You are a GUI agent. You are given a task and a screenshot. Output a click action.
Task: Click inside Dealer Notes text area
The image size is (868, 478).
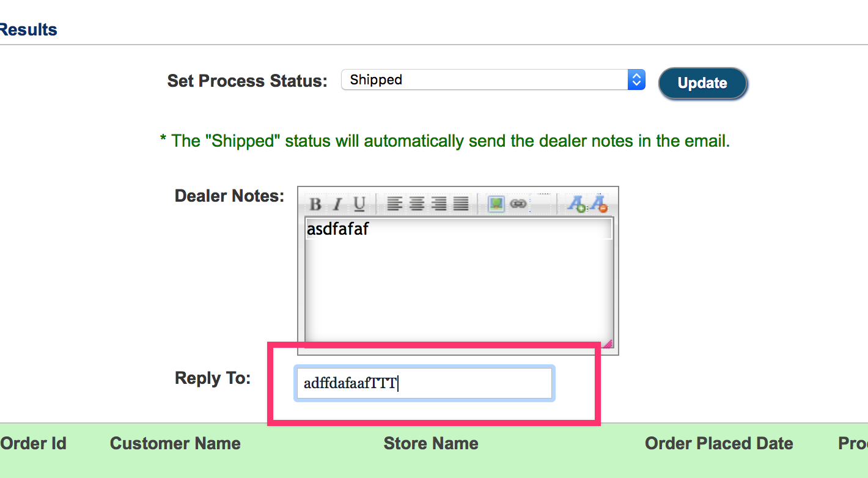click(458, 283)
